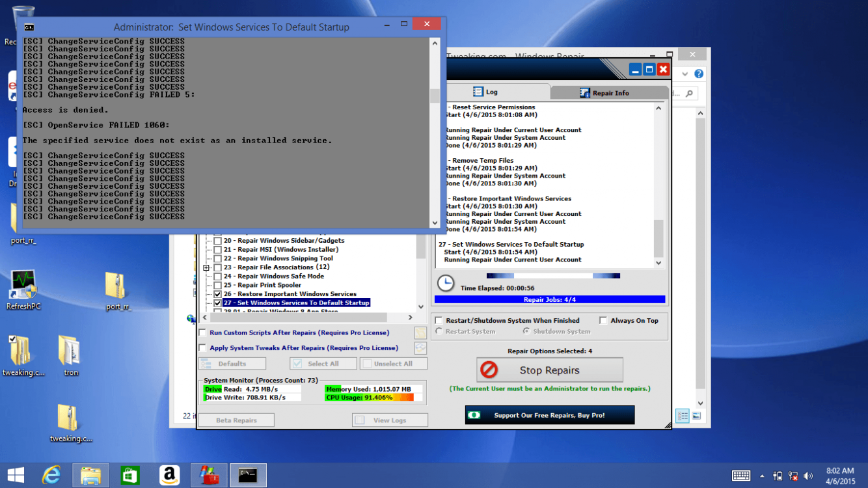The width and height of the screenshot is (868, 488).
Task: Click the green money Buy Pro icon
Action: (474, 414)
